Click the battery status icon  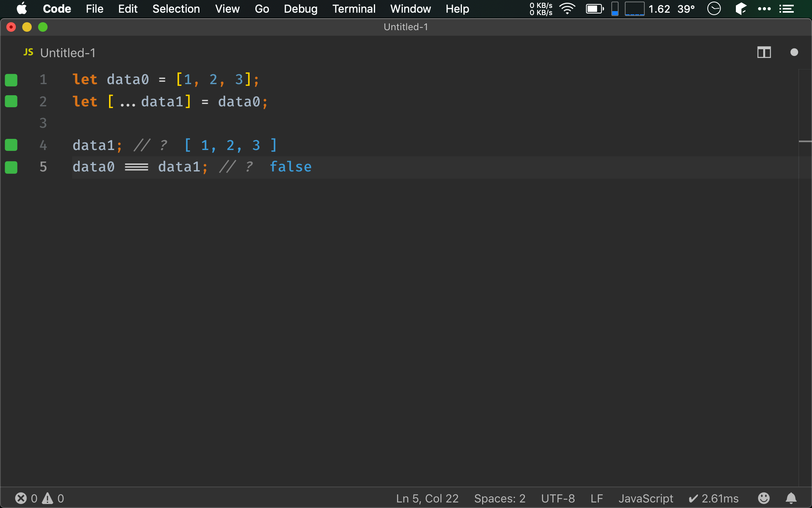(x=594, y=9)
